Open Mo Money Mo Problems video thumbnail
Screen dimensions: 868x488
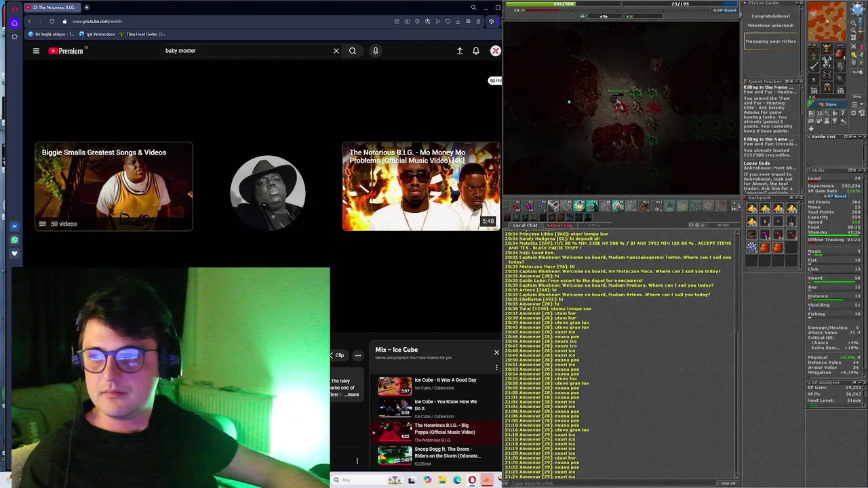coord(421,186)
